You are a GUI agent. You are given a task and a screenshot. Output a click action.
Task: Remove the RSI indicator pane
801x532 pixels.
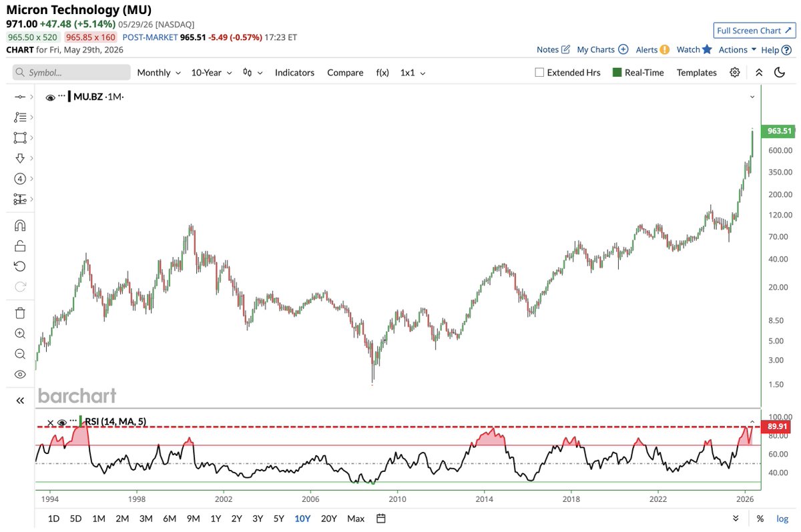[50, 423]
